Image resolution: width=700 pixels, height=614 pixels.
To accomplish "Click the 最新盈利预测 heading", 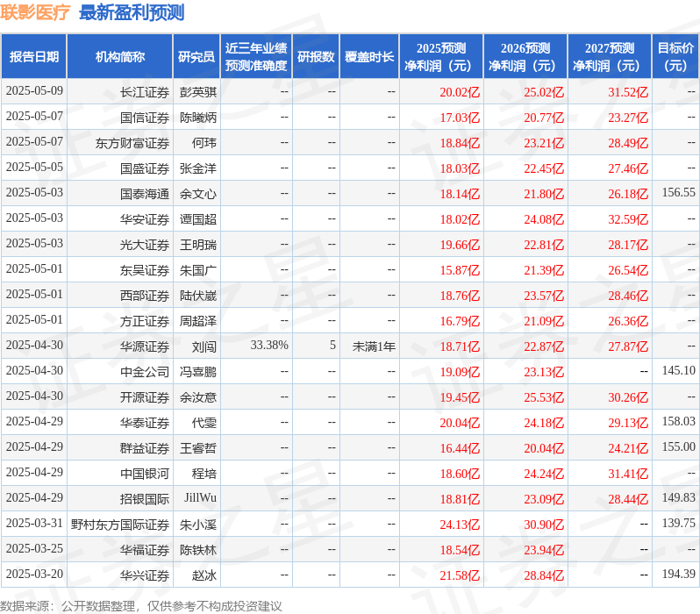I will click(132, 12).
